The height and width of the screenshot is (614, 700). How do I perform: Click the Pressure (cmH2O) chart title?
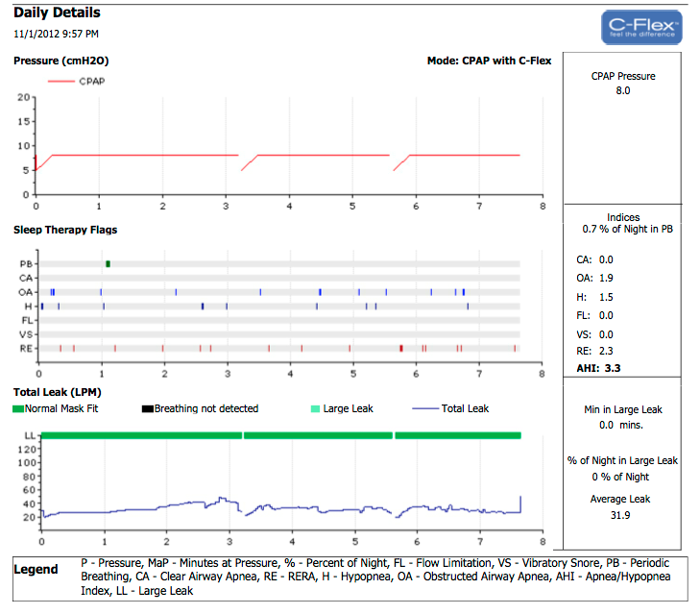(60, 61)
